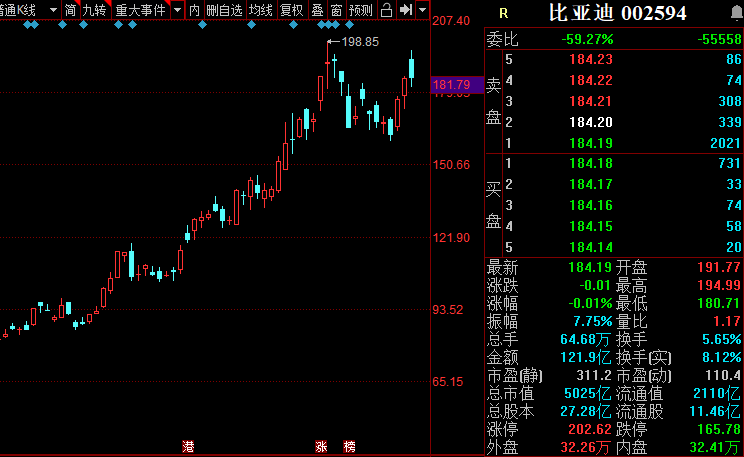Open 复权 price adjustment option
Screen dimensions: 744x457
[291, 10]
